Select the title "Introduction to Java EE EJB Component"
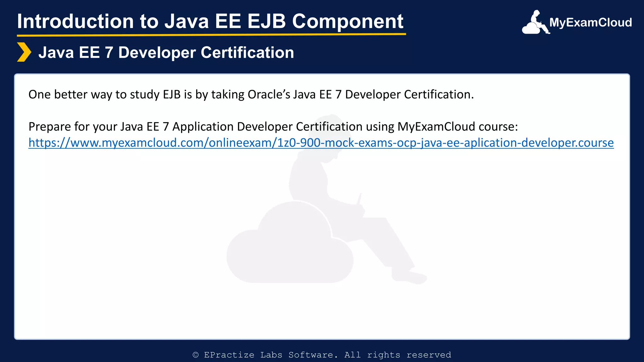 [x=210, y=21]
